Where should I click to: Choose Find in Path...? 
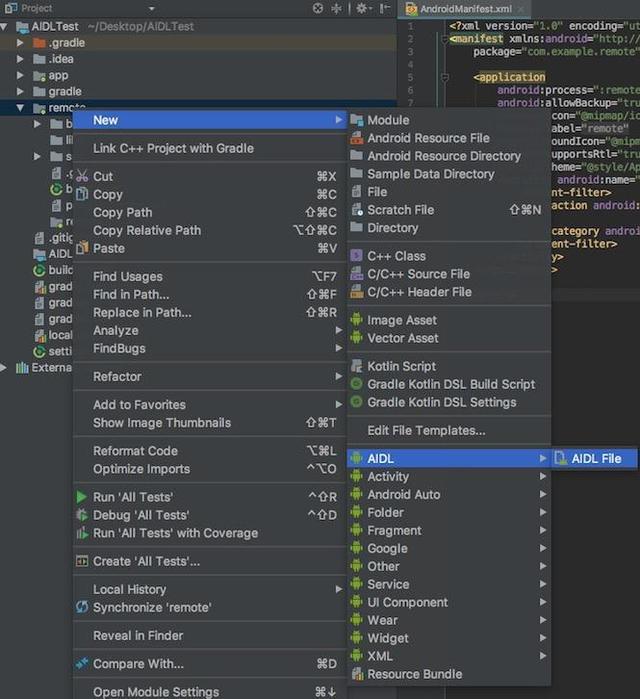210,295
